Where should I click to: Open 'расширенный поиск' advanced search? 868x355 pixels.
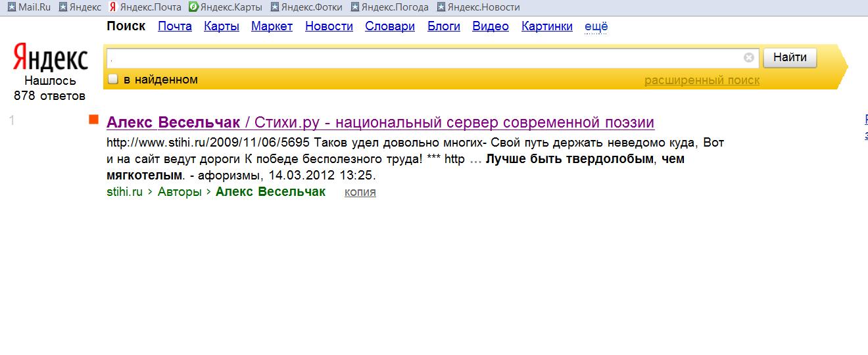coord(701,80)
